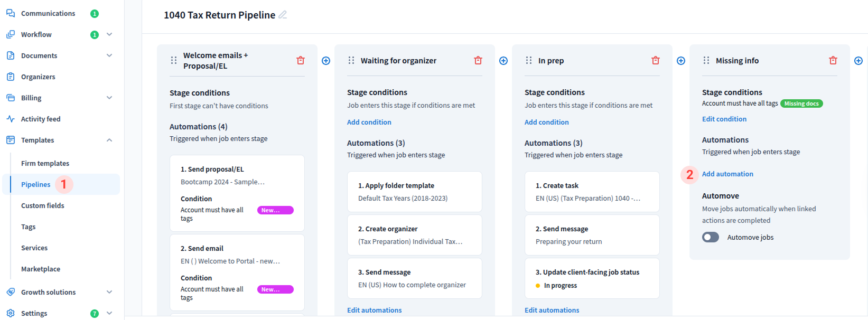Delete the Welcome emails + Proposal/EL stage

pyautogui.click(x=301, y=61)
